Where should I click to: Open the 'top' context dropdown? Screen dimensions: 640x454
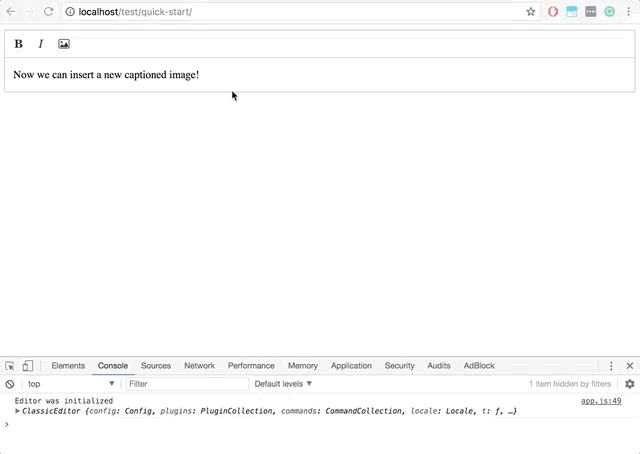point(70,384)
